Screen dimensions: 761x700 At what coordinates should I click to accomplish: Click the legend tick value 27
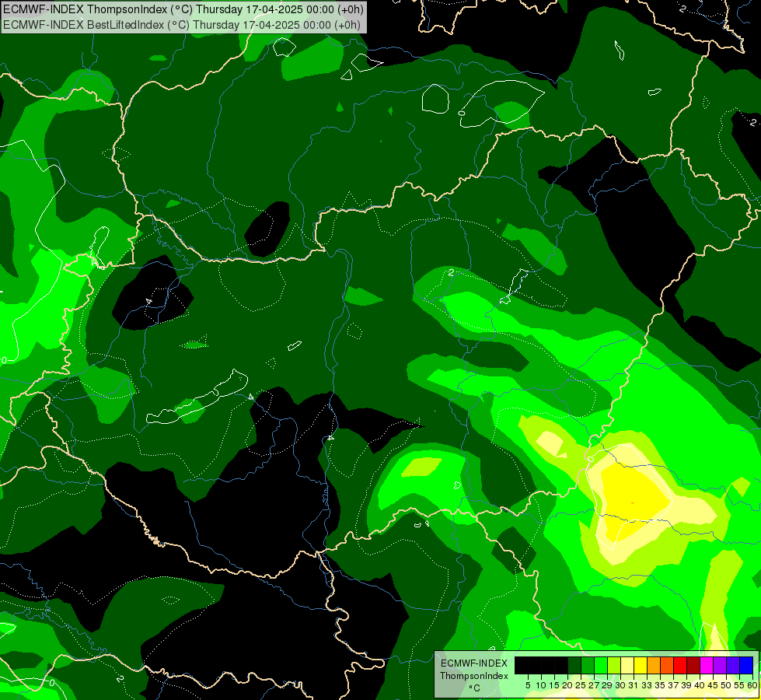(594, 685)
